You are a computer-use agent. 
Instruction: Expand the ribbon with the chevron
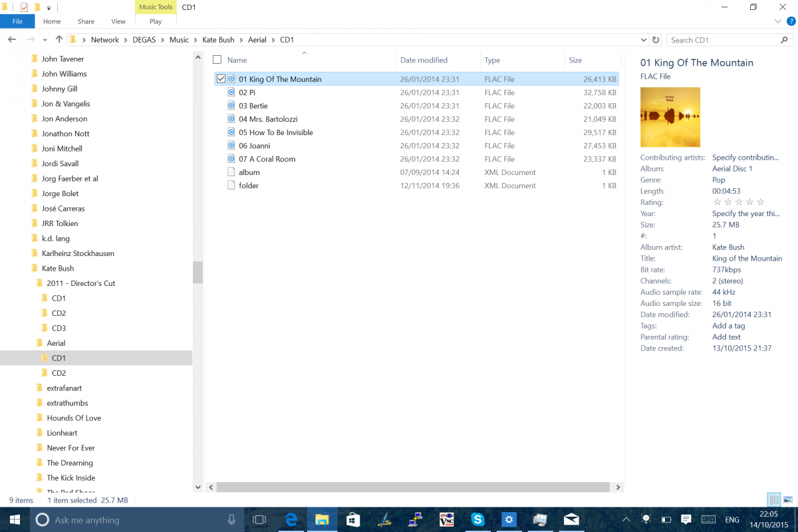click(777, 21)
